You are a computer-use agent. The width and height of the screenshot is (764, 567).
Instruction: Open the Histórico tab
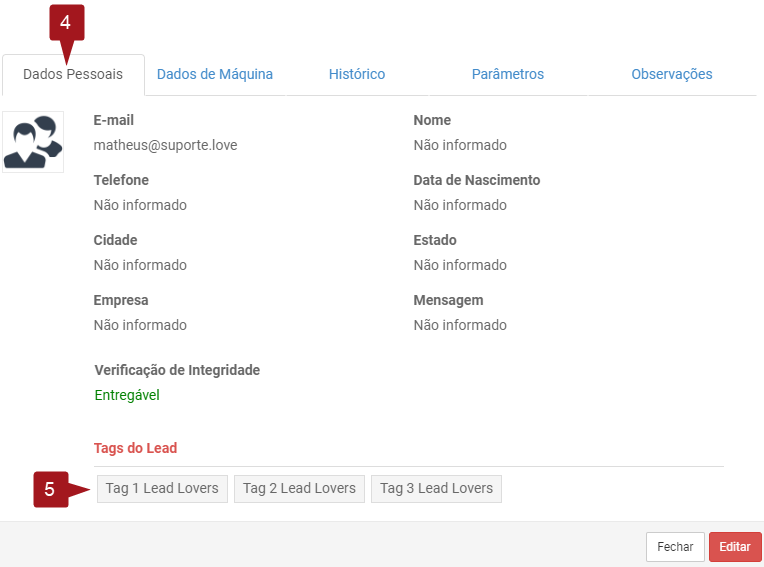point(357,74)
